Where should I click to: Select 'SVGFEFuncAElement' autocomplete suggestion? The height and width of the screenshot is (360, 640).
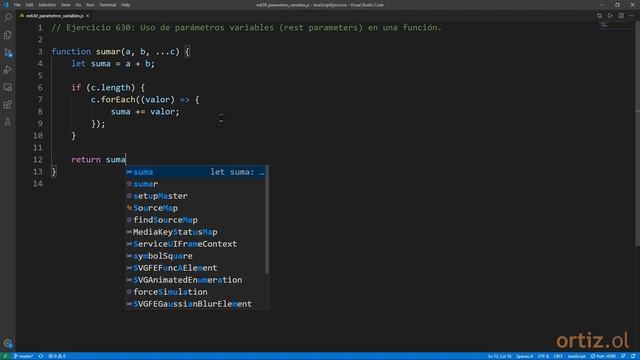(196, 268)
